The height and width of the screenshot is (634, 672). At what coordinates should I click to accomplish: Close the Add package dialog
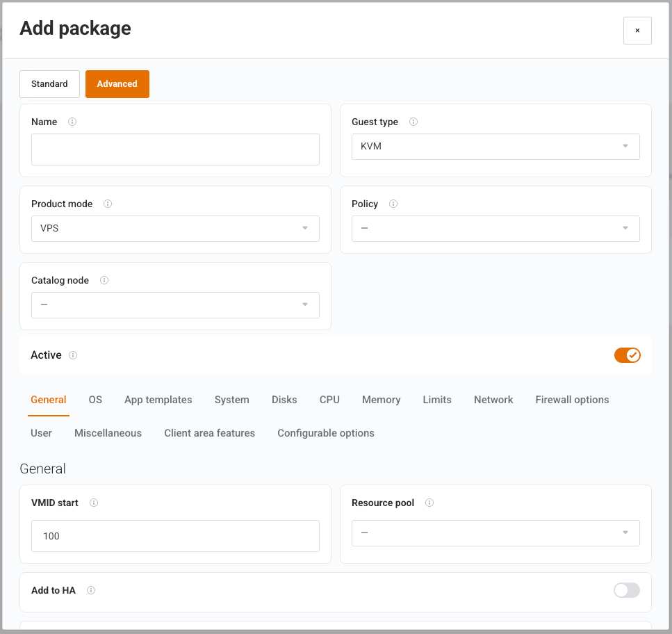coord(637,31)
